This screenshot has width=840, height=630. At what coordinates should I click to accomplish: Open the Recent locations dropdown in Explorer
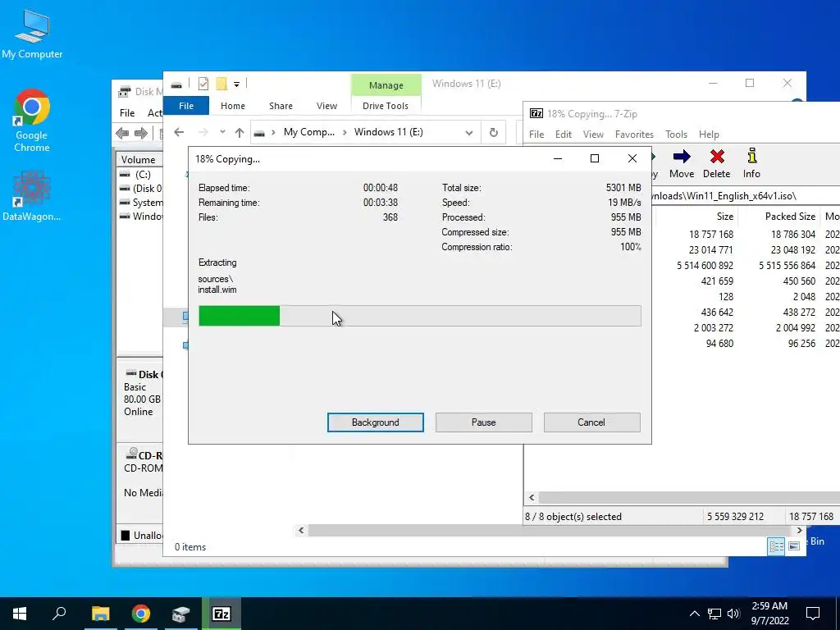click(x=222, y=132)
